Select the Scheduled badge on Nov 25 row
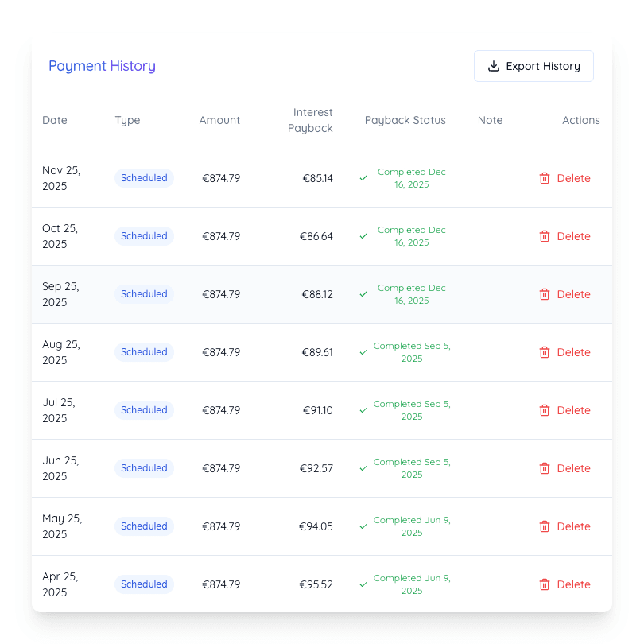Screen dimensions: 644x644 point(144,178)
